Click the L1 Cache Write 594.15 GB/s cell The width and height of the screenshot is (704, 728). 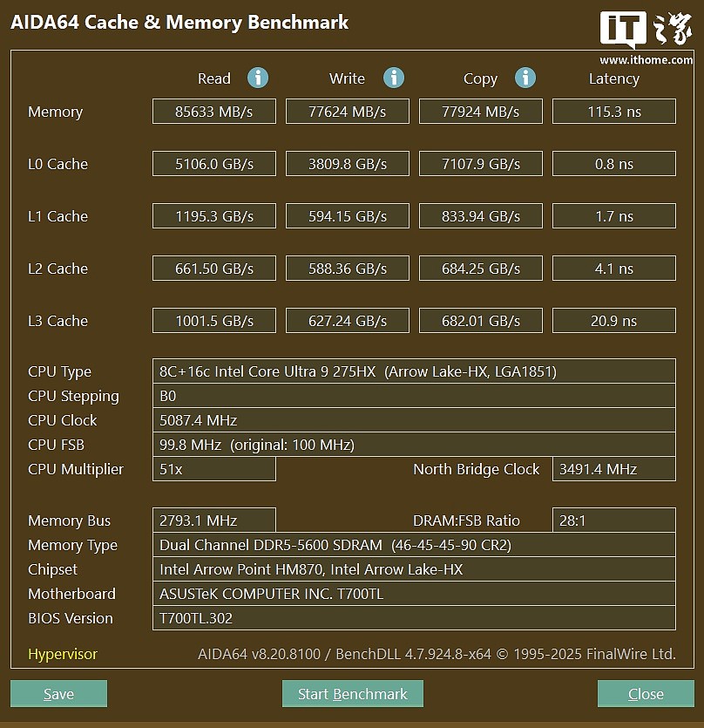(x=348, y=216)
